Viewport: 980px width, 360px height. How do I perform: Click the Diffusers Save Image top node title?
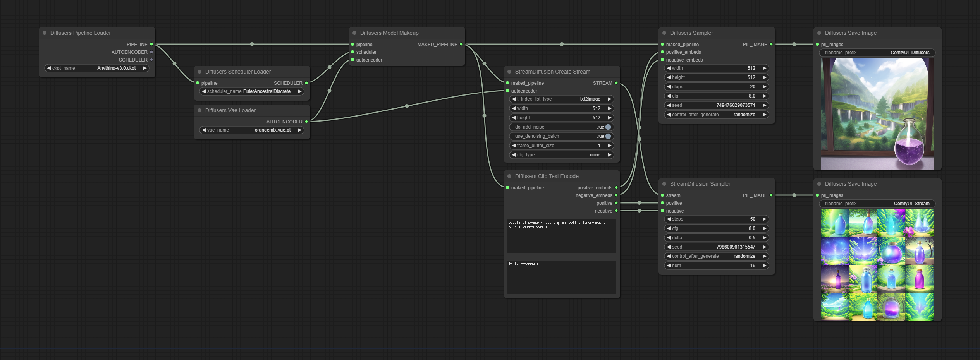(x=851, y=33)
